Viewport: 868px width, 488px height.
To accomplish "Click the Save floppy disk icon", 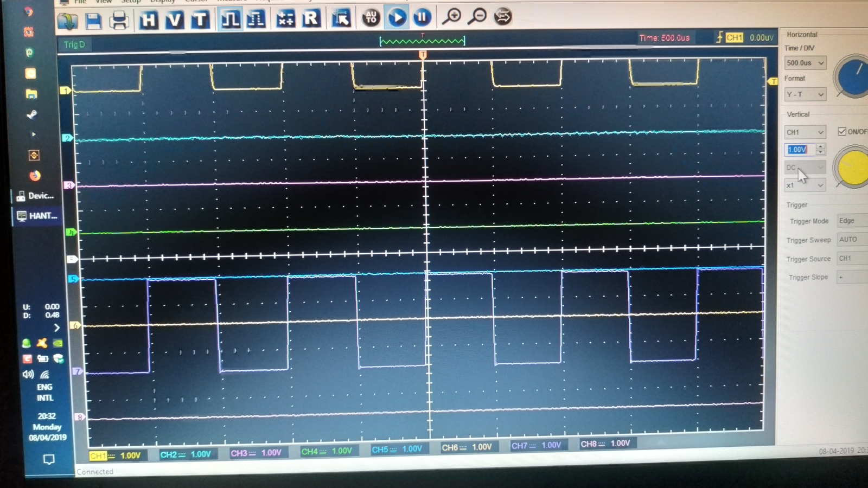I will 93,21.
